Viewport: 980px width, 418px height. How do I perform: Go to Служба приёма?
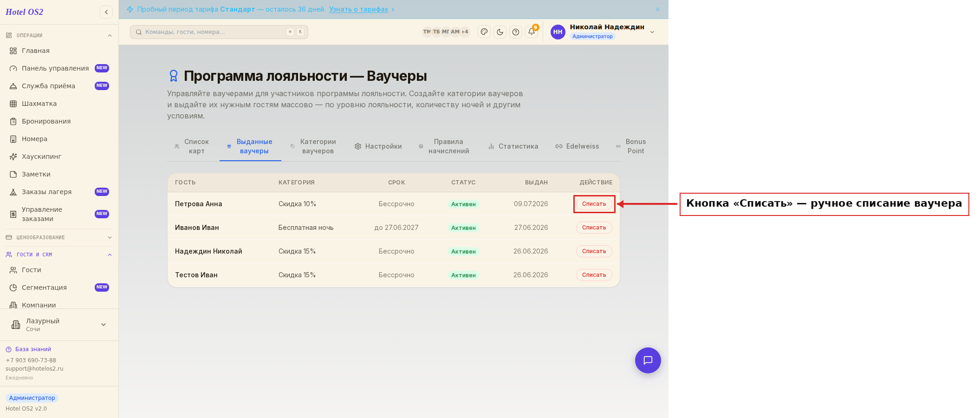(x=59, y=86)
